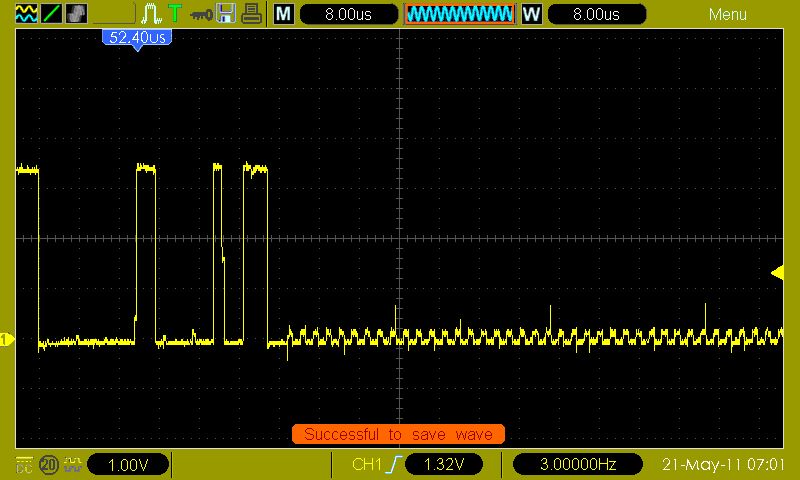Toggle the 20 bandwidth limit icon
The height and width of the screenshot is (480, 800).
[48, 465]
